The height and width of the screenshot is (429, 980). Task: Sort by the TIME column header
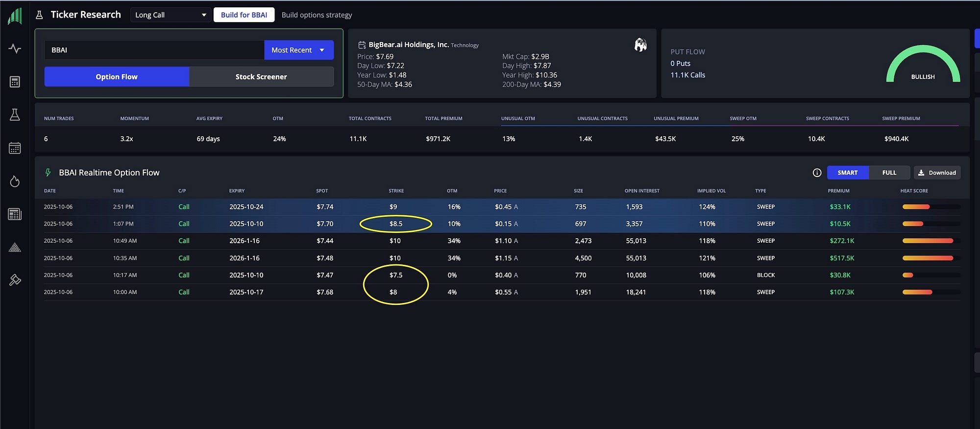[118, 191]
